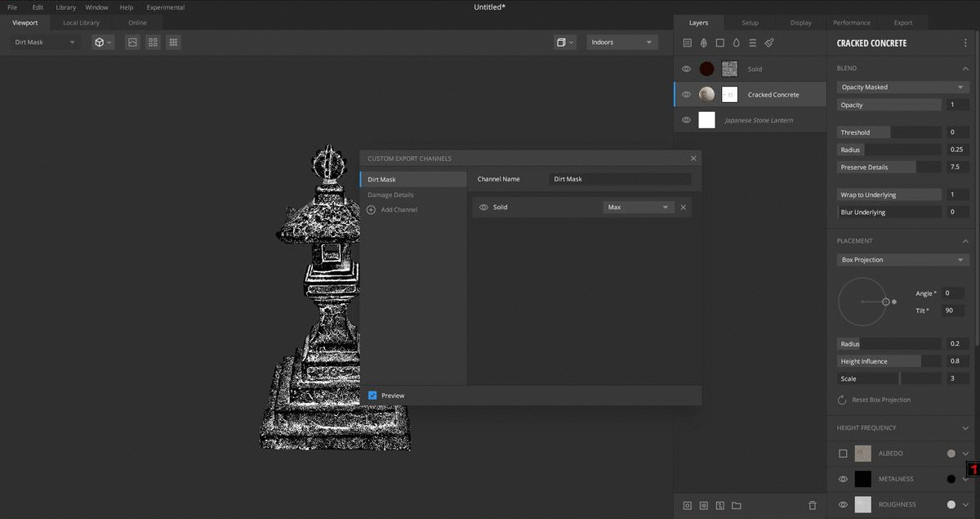Collapse the PLACEMENT section
Viewport: 980px width, 519px height.
point(965,241)
